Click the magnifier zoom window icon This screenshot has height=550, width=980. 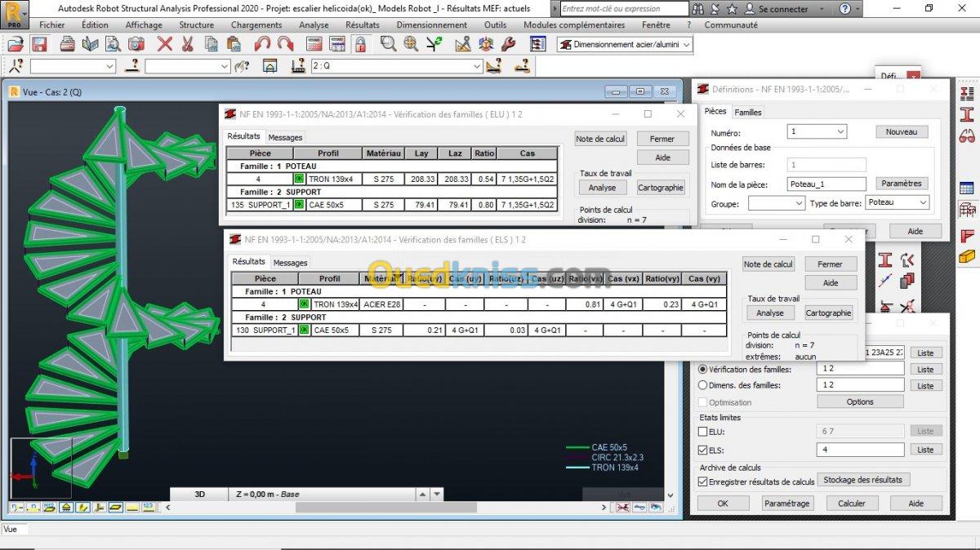click(388, 44)
